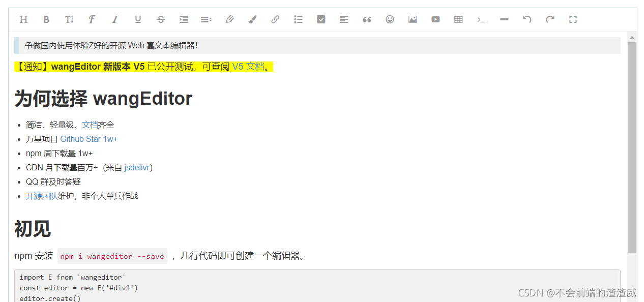Insert a code block

[481, 19]
